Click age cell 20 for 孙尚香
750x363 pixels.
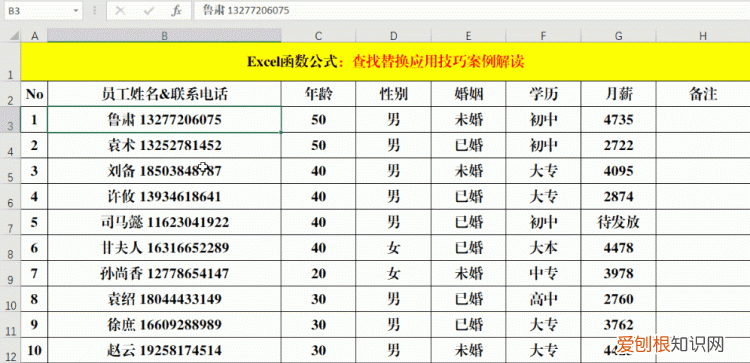point(318,273)
